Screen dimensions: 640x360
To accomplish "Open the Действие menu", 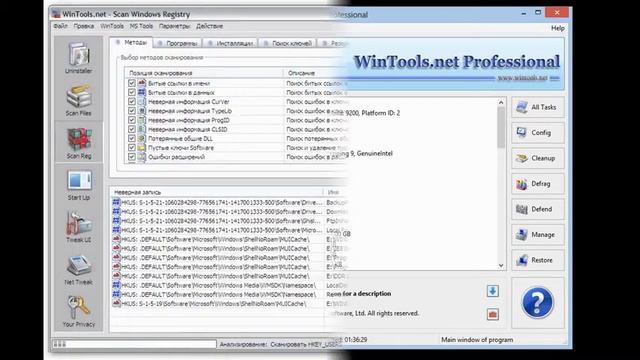I will pos(209,26).
